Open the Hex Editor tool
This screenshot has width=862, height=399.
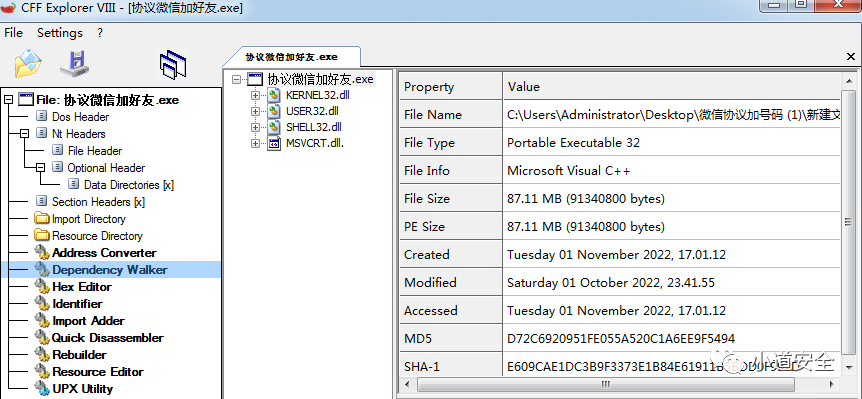pyautogui.click(x=81, y=287)
